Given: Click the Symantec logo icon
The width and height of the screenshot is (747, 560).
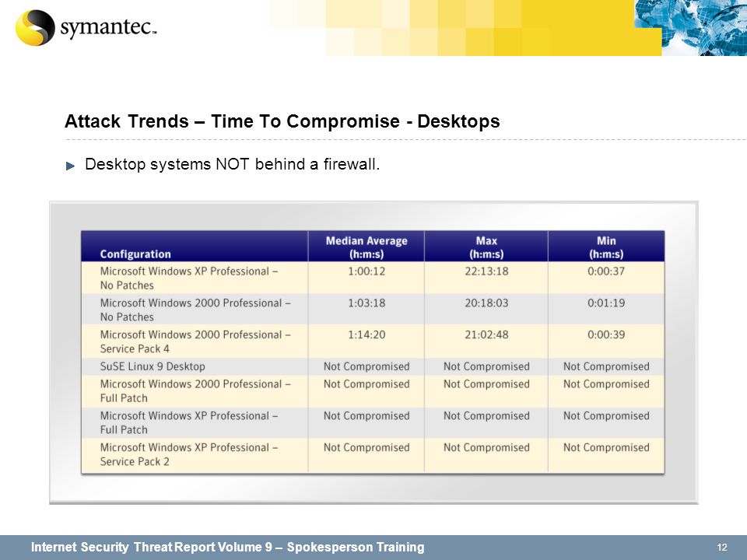Looking at the screenshot, I should click(35, 28).
